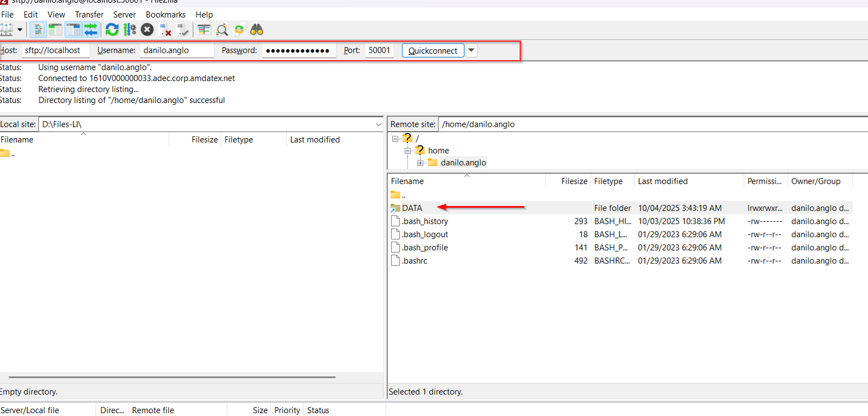Select the danilo.anglo folder in tree

point(463,163)
